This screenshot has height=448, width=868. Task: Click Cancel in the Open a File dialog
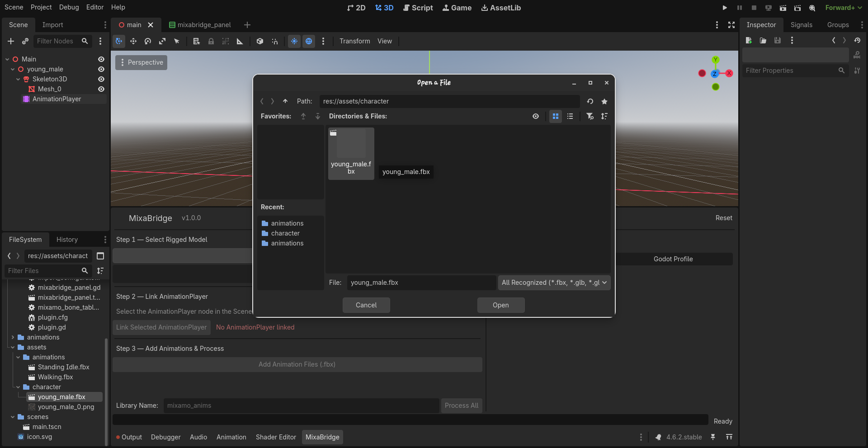pos(366,305)
